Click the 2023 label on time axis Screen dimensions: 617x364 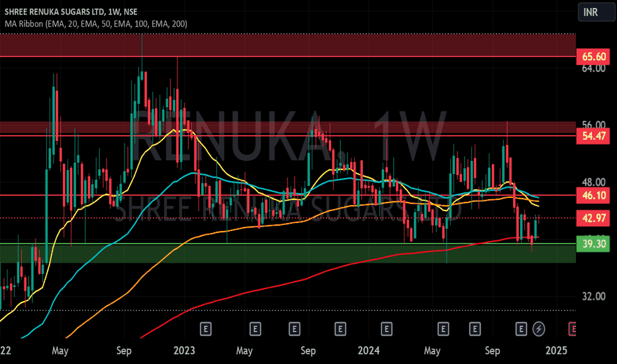click(x=184, y=351)
